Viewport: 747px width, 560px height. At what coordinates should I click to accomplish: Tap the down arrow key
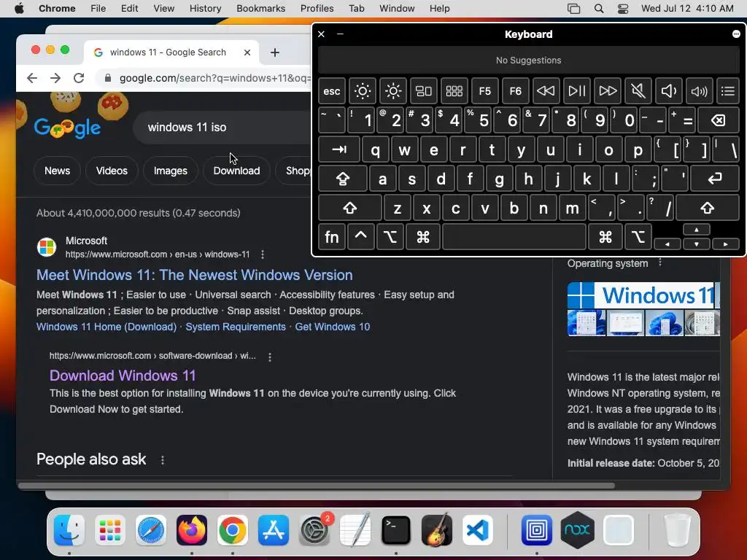point(697,244)
